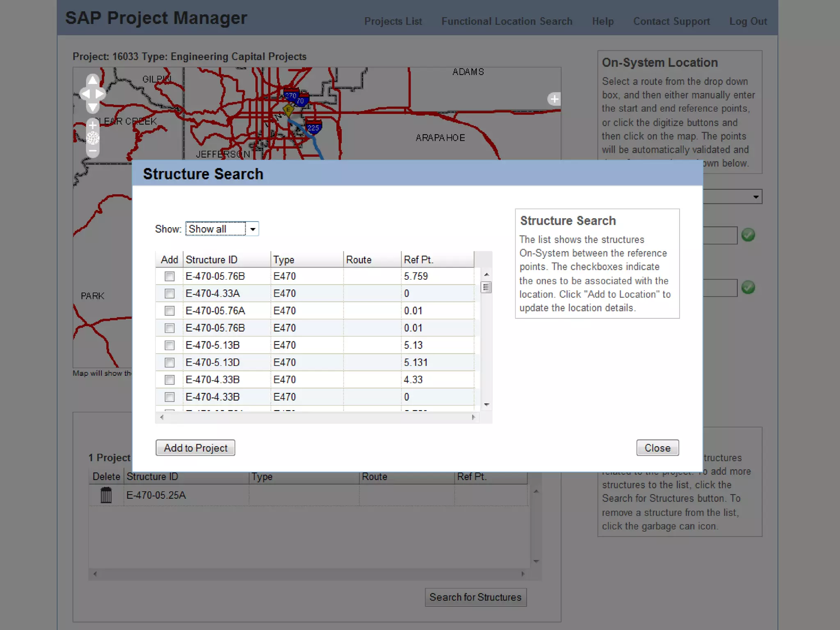Pan the map down with the arrow
The image size is (840, 630).
pyautogui.click(x=93, y=107)
